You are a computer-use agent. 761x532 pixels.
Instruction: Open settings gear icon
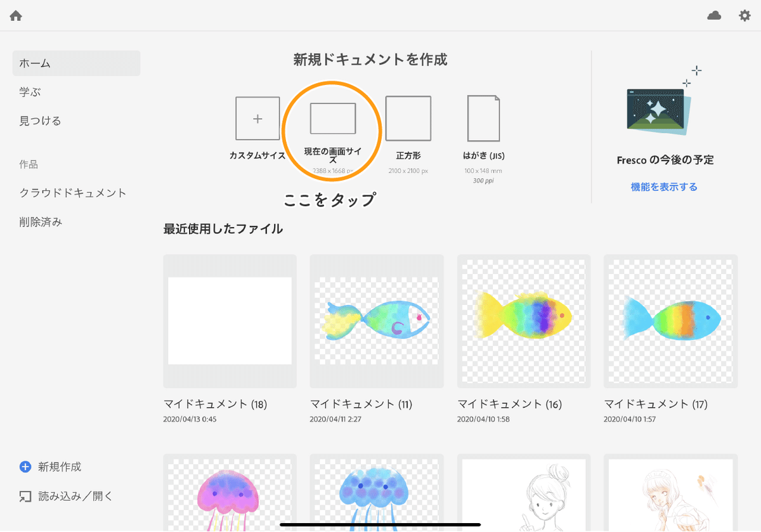745,16
